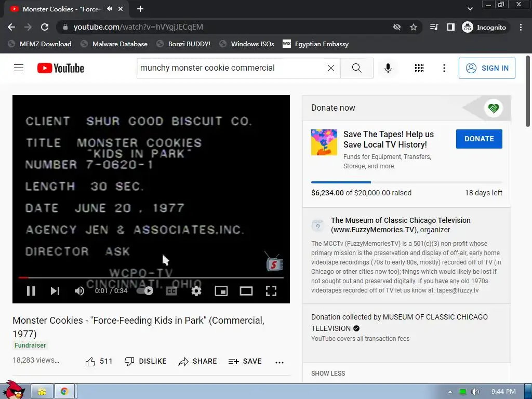Share the Monster Cookies video

[x=197, y=362]
